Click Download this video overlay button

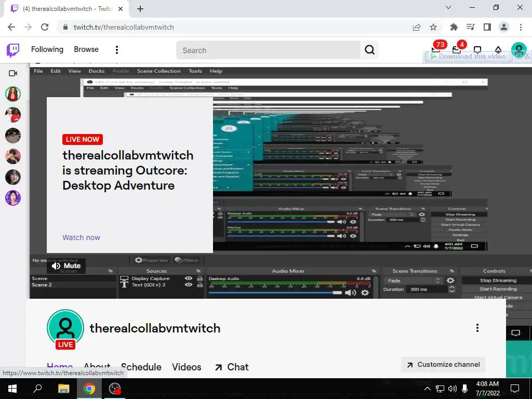pos(468,56)
